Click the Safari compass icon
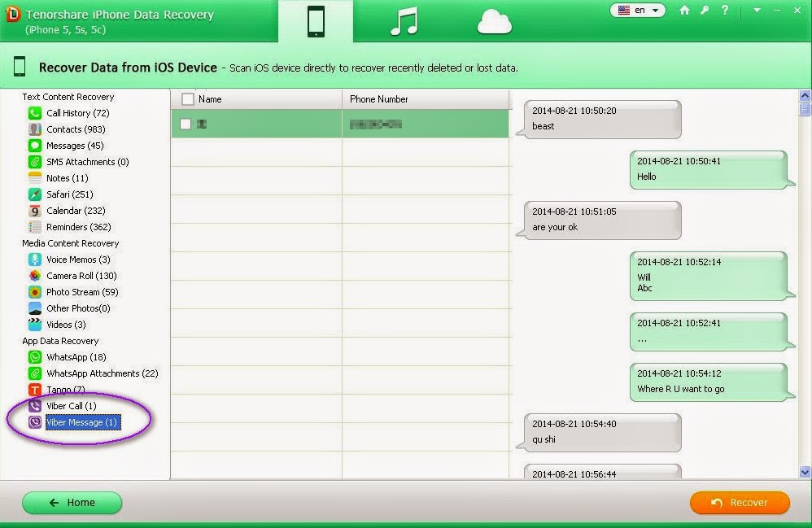812x528 pixels. click(35, 194)
